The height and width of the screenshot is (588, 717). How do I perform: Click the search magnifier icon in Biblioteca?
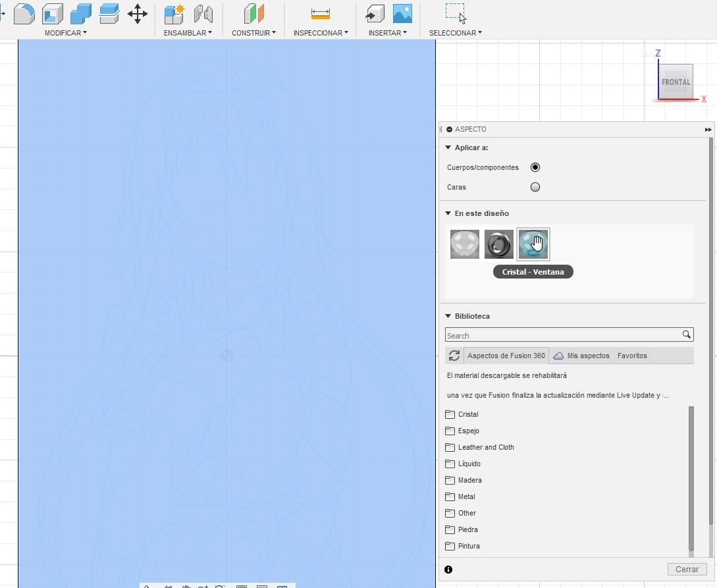686,334
